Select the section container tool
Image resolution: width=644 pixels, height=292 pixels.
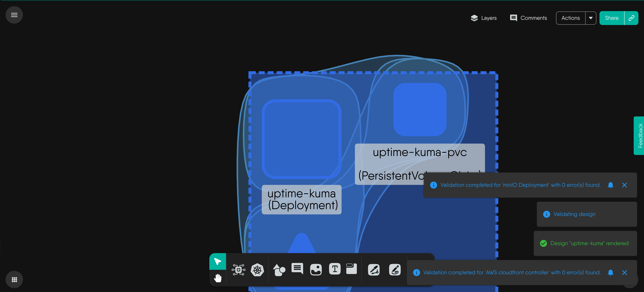351,269
